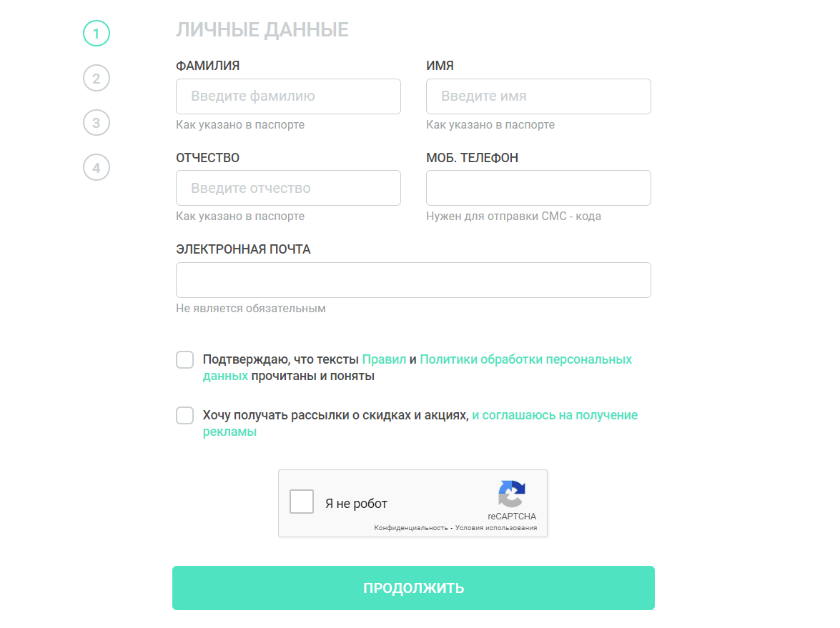Open reCAPTCHA Условия использования link
This screenshot has height=628, width=840.
(x=496, y=528)
